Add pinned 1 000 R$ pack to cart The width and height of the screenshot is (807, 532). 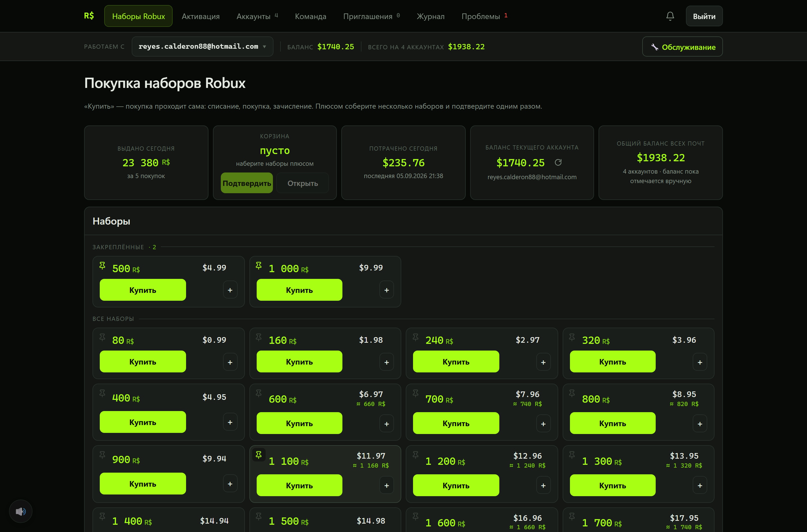(x=387, y=290)
